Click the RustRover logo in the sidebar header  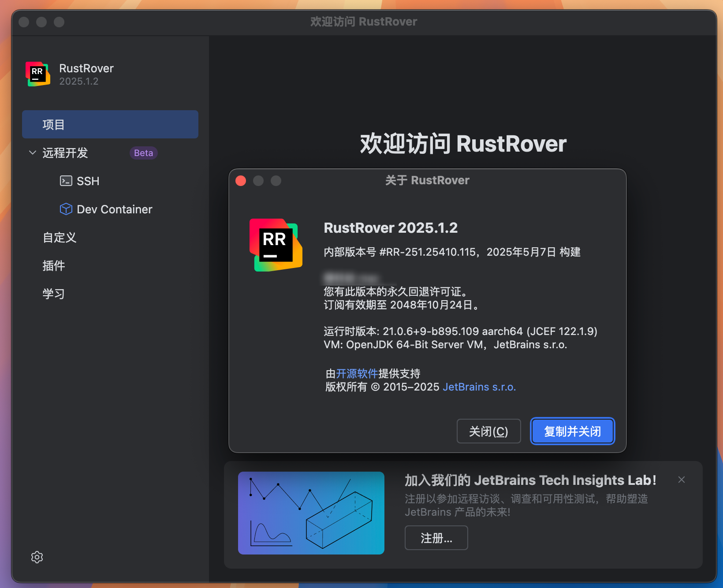click(x=38, y=74)
